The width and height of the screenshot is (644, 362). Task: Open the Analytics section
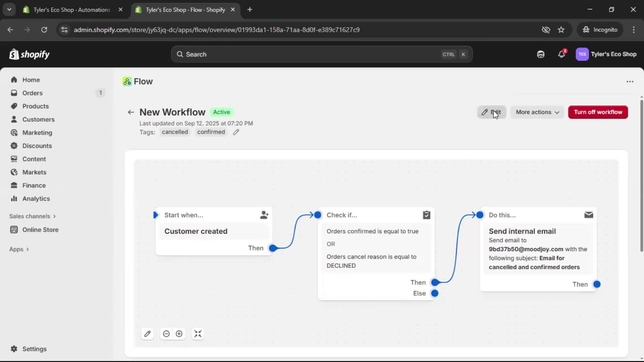click(35, 198)
